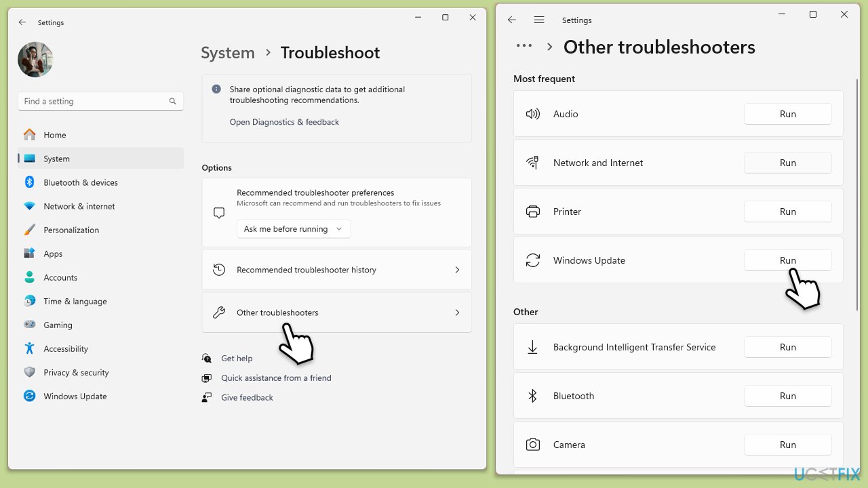Open Apps settings
868x488 pixels.
(x=100, y=253)
